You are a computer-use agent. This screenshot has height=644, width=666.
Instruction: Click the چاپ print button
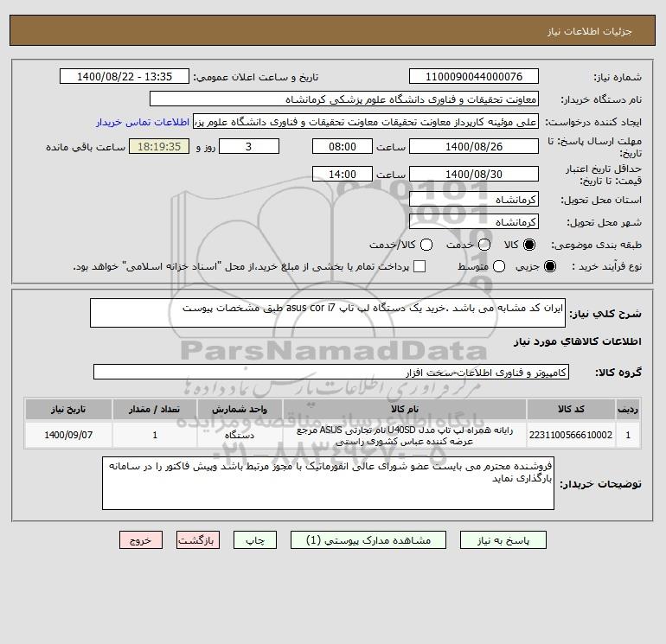coord(255,540)
